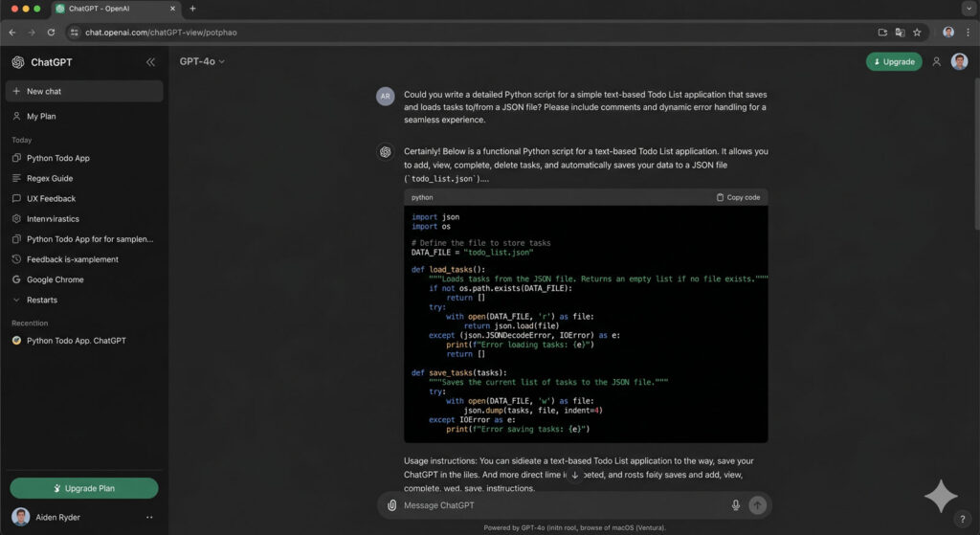
Task: Open Aiden Ryder account options menu dots
Action: coord(149,518)
